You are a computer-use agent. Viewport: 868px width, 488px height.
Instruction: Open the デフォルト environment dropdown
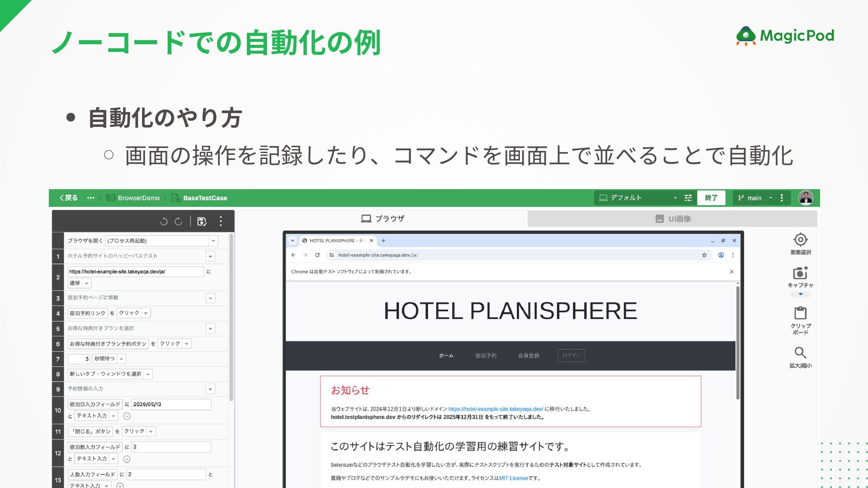pyautogui.click(x=637, y=198)
